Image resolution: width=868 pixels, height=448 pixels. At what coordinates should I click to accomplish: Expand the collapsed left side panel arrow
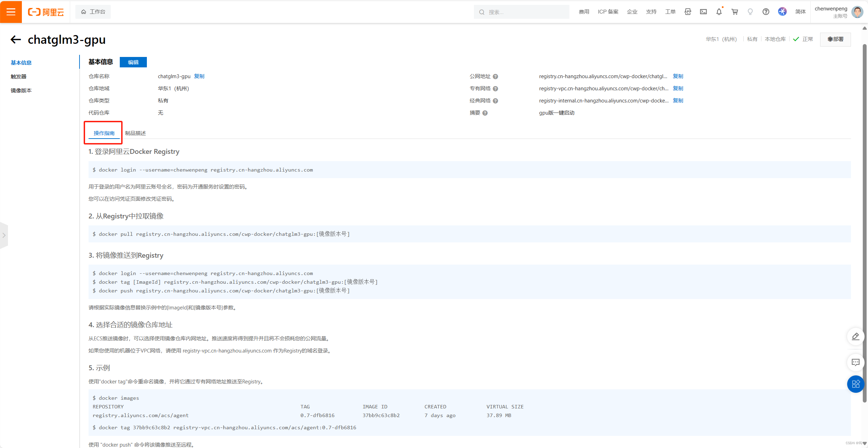pyautogui.click(x=4, y=235)
